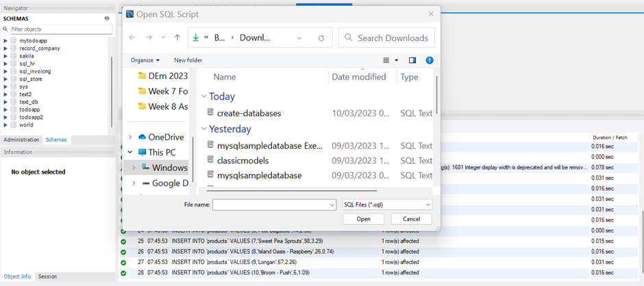Open the Organize menu

click(x=145, y=60)
